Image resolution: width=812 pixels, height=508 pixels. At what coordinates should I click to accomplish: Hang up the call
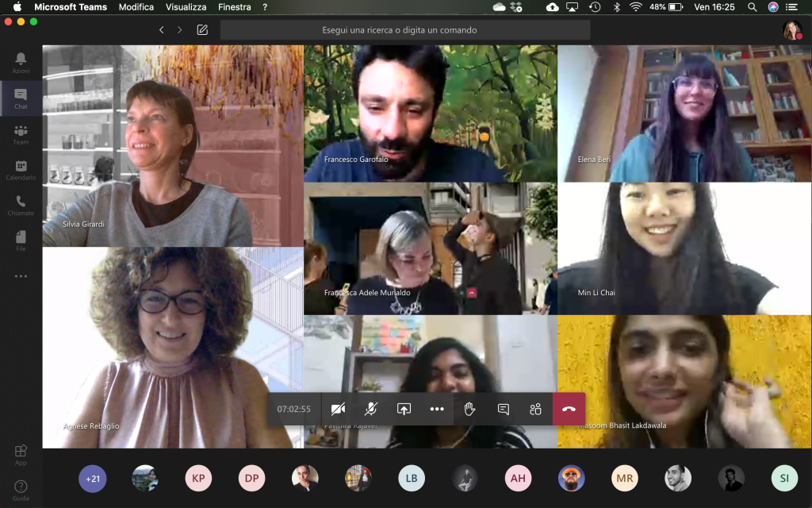(x=569, y=409)
